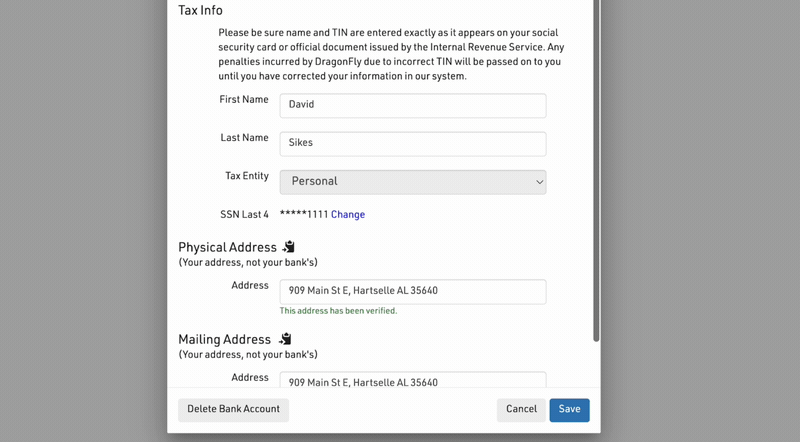The image size is (800, 442).
Task: Click the chevron arrow in Tax Entity select
Action: [x=539, y=182]
